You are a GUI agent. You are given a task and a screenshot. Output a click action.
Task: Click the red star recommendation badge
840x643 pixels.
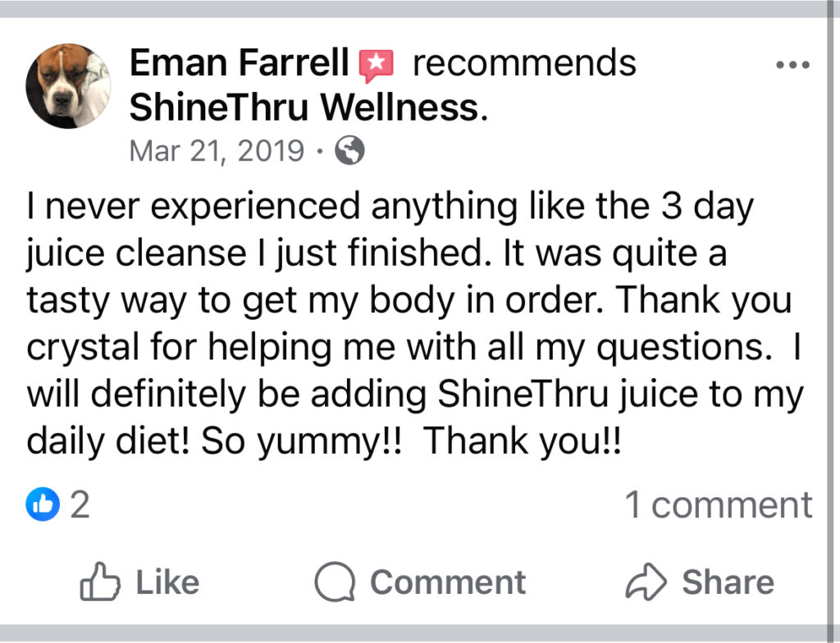point(377,64)
